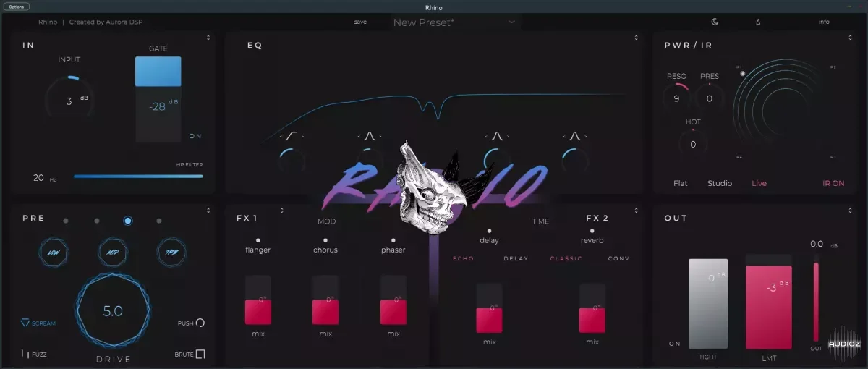Screen dimensions: 868x369
Task: Click the RESO knob
Action: coord(676,98)
